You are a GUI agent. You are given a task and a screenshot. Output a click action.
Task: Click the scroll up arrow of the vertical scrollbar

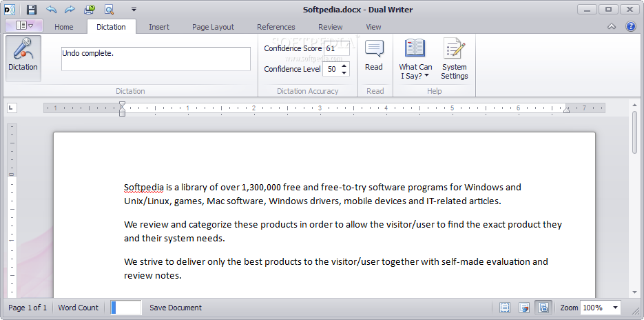point(635,104)
